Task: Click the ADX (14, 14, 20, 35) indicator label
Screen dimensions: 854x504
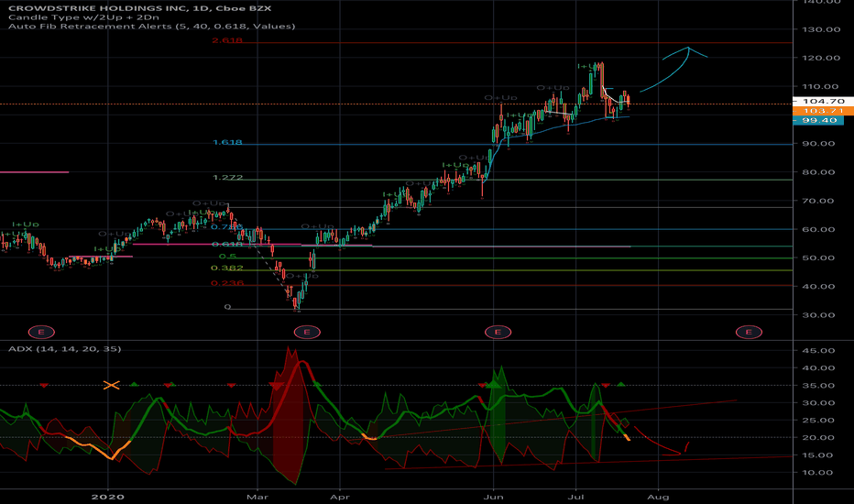Action: tap(65, 349)
